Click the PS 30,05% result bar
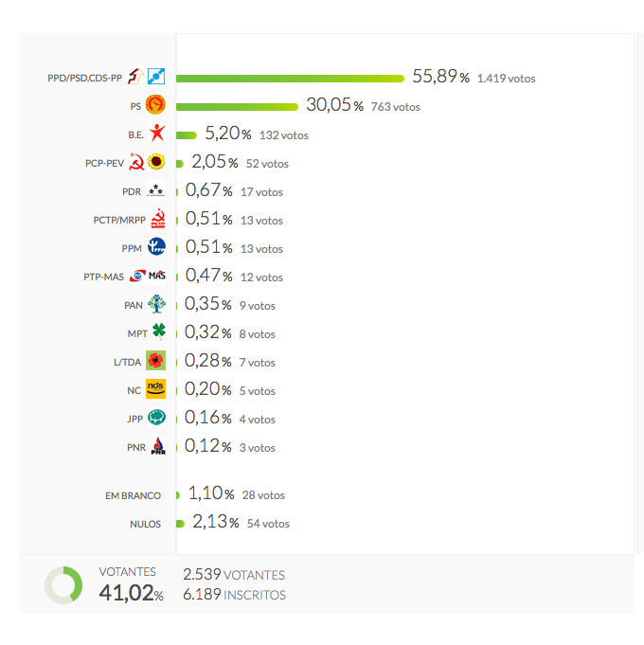 [237, 107]
